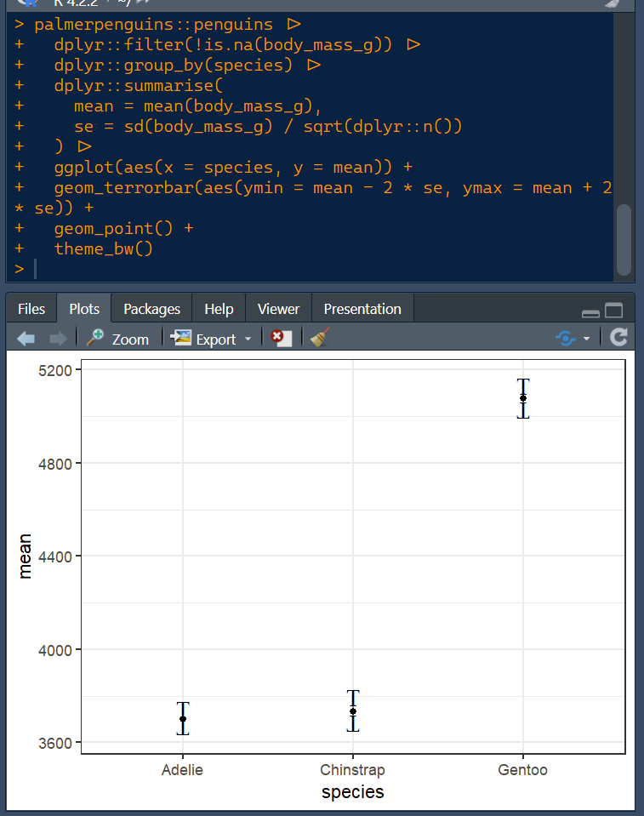Open the plot Zoom window
The image size is (644, 816).
118,339
